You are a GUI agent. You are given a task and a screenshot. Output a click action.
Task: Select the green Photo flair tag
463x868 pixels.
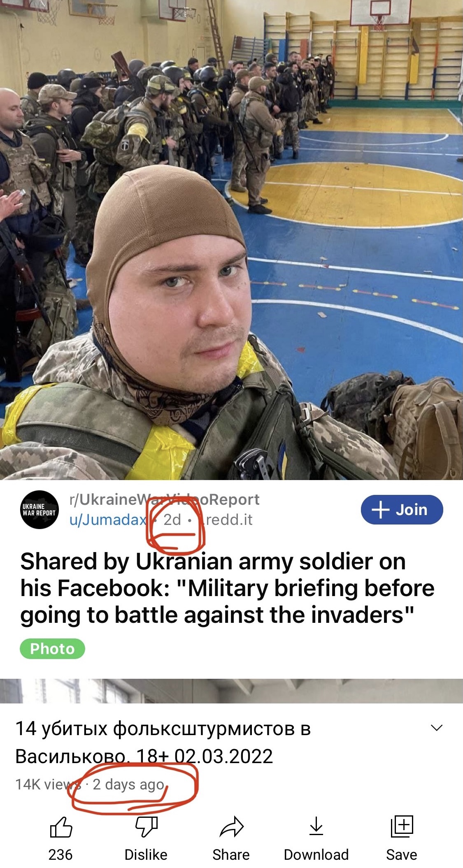pos(52,649)
